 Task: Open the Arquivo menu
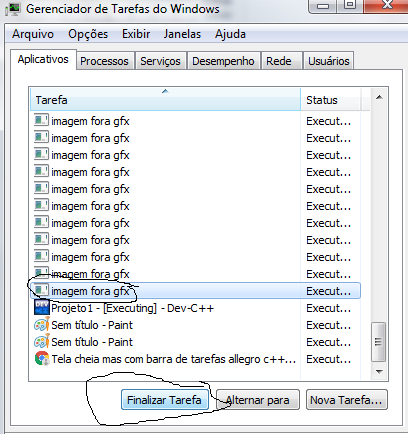click(33, 34)
